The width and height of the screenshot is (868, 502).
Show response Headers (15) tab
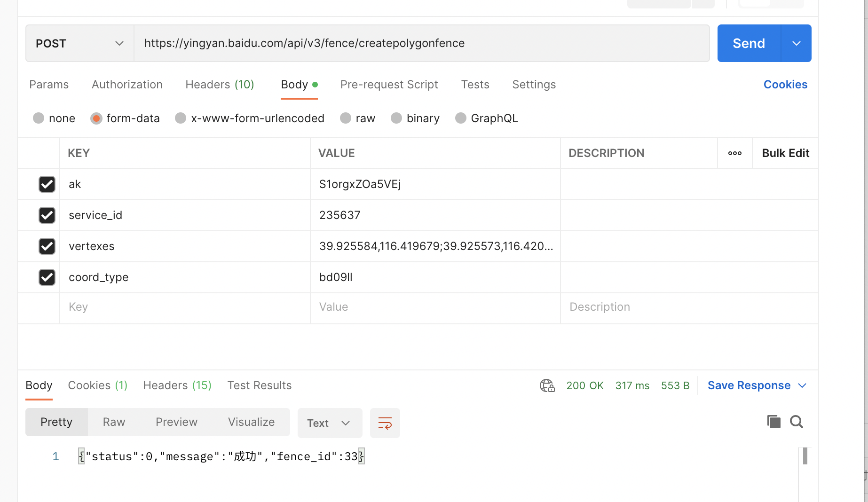[x=177, y=385]
